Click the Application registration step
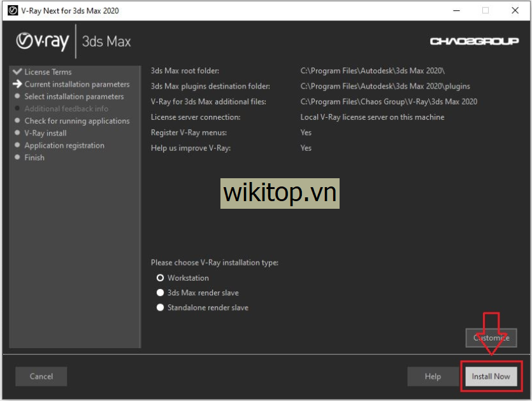 click(x=64, y=145)
